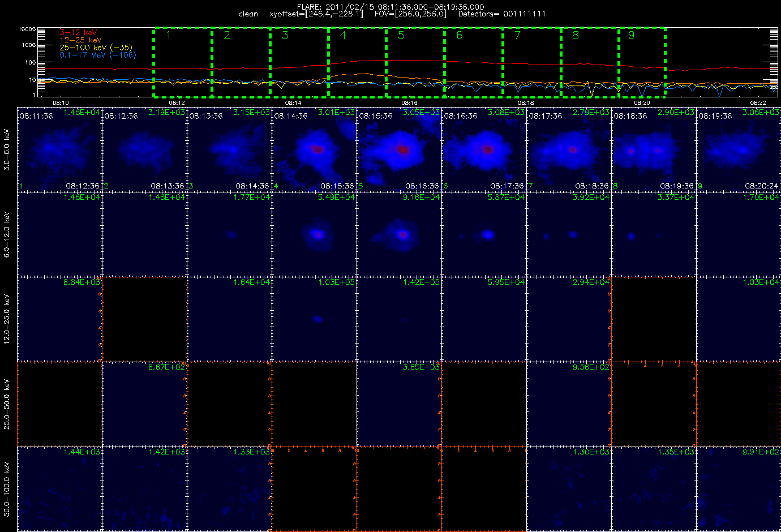The width and height of the screenshot is (781, 532).
Task: Click the 08:10 time axis tick label
Action: click(61, 103)
